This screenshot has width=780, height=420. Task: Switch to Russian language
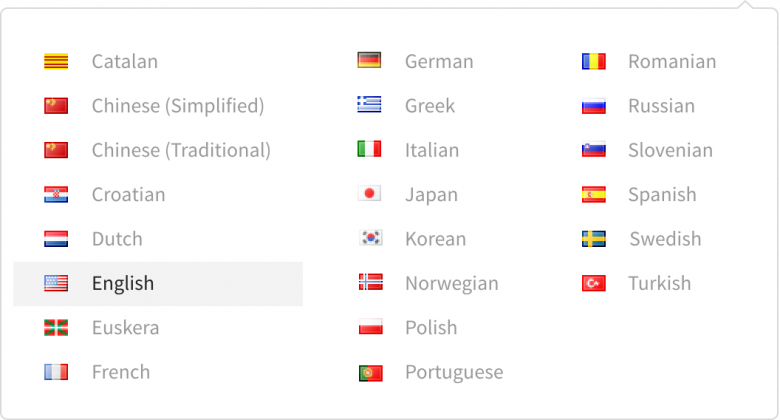pyautogui.click(x=661, y=106)
